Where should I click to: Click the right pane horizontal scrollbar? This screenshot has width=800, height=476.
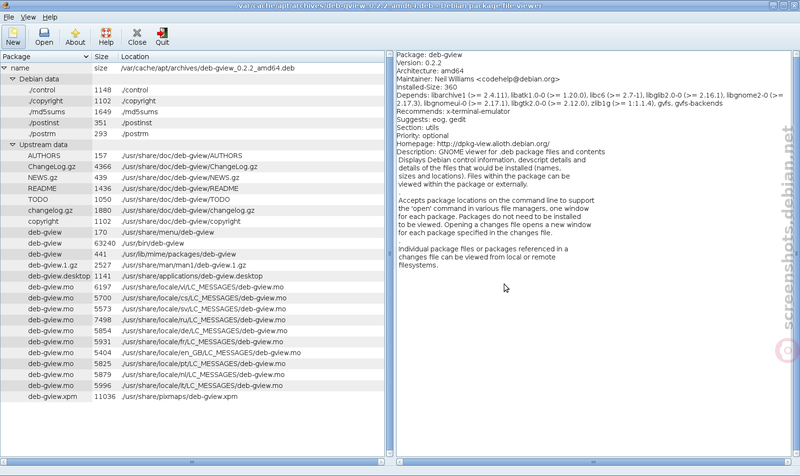click(x=593, y=462)
